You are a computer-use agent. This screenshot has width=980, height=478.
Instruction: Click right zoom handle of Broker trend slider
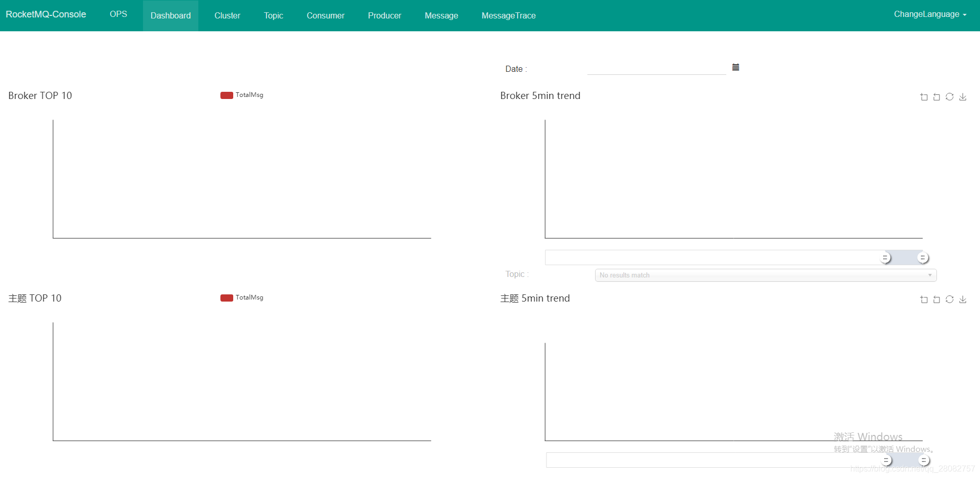coord(923,258)
